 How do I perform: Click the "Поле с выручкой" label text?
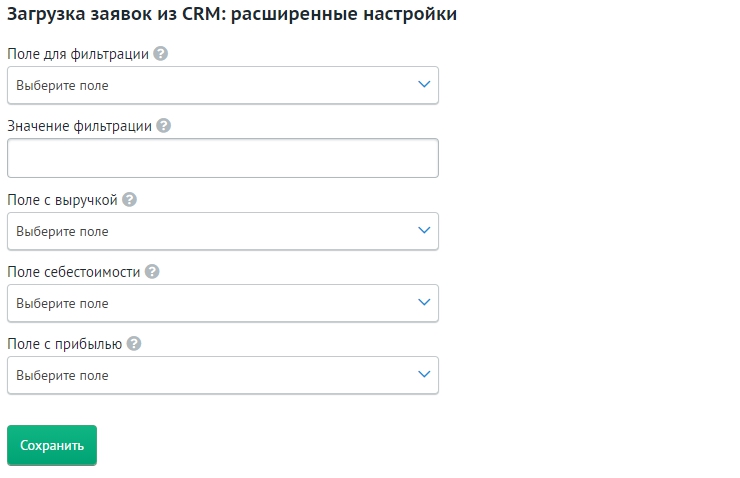point(62,199)
